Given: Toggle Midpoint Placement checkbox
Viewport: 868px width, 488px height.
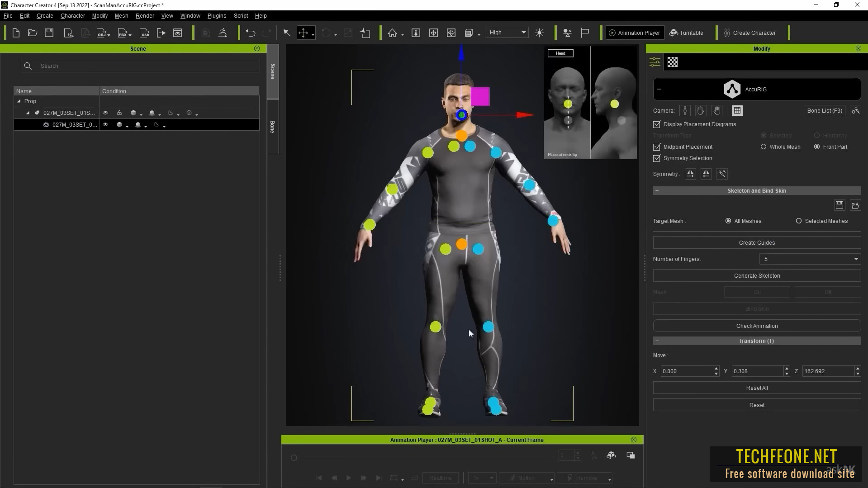Looking at the screenshot, I should 657,147.
